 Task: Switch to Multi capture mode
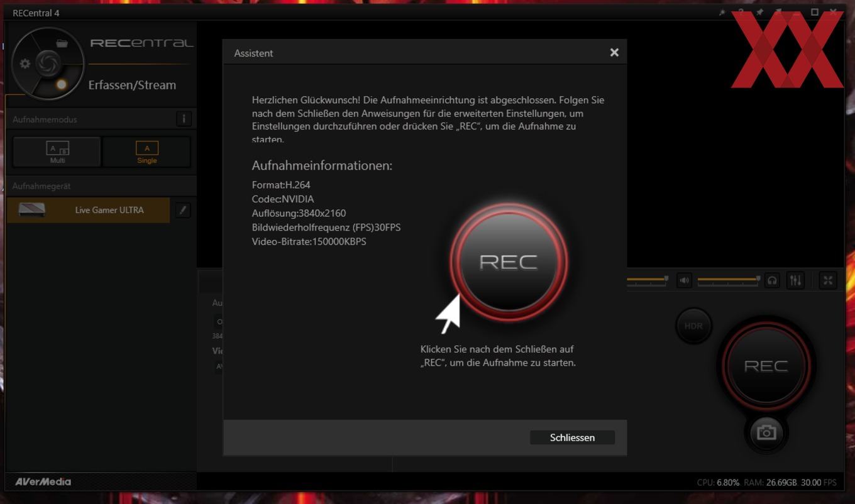pyautogui.click(x=57, y=152)
